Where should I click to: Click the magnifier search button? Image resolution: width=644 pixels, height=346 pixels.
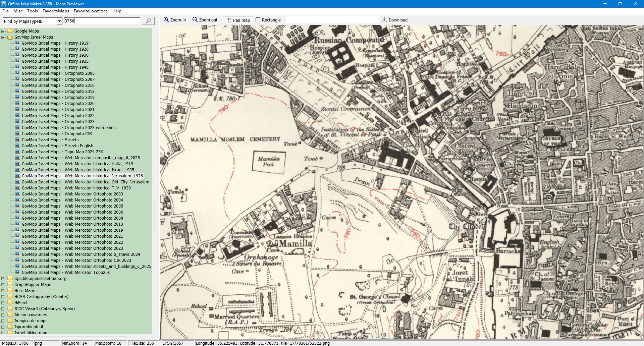click(148, 21)
